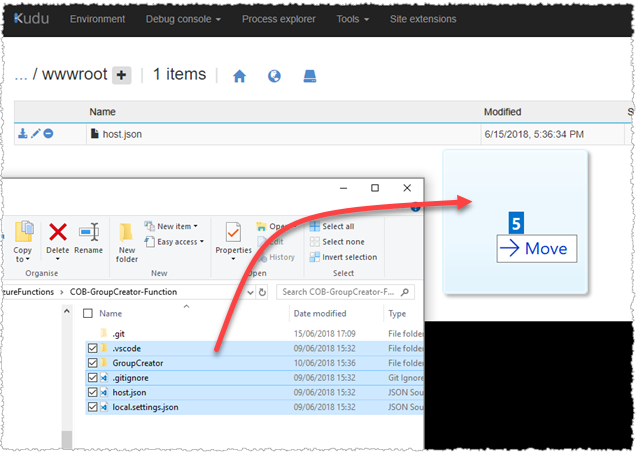Uncheck the GroupCreator folder checkbox

92,363
